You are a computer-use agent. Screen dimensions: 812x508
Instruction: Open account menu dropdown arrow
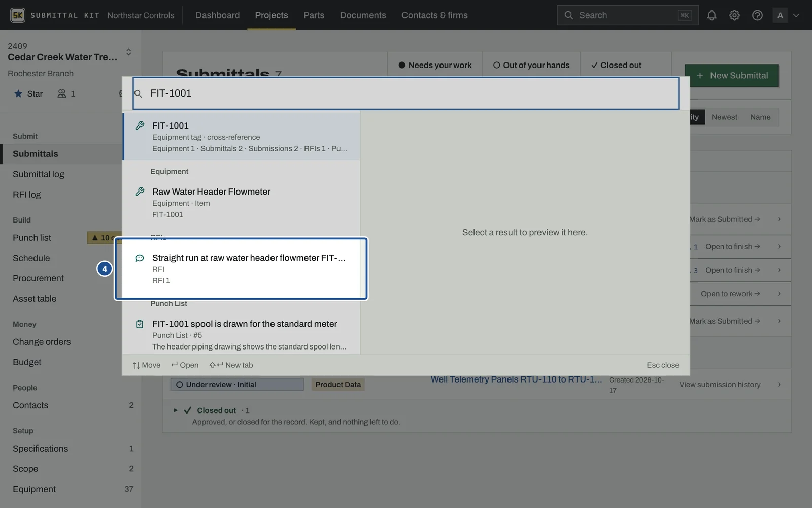point(796,15)
